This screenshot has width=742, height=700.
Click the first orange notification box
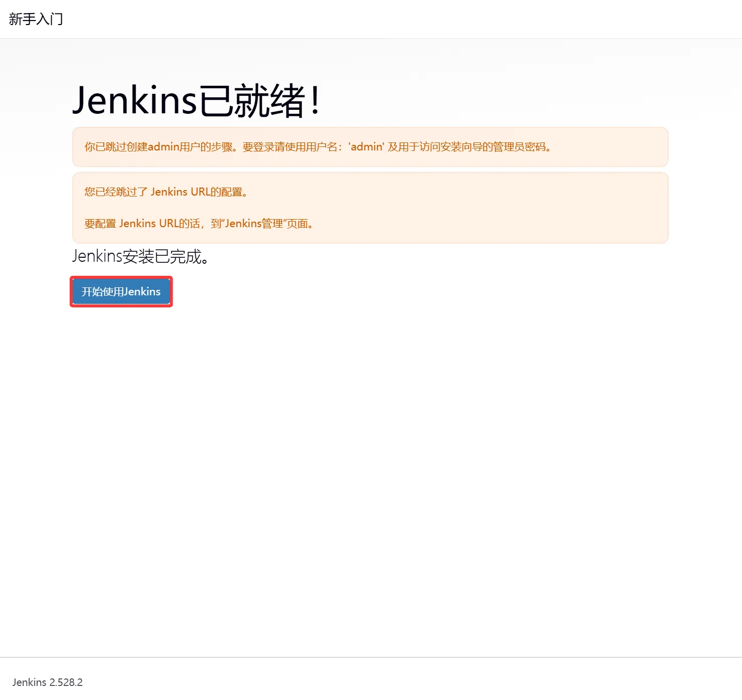pyautogui.click(x=370, y=147)
